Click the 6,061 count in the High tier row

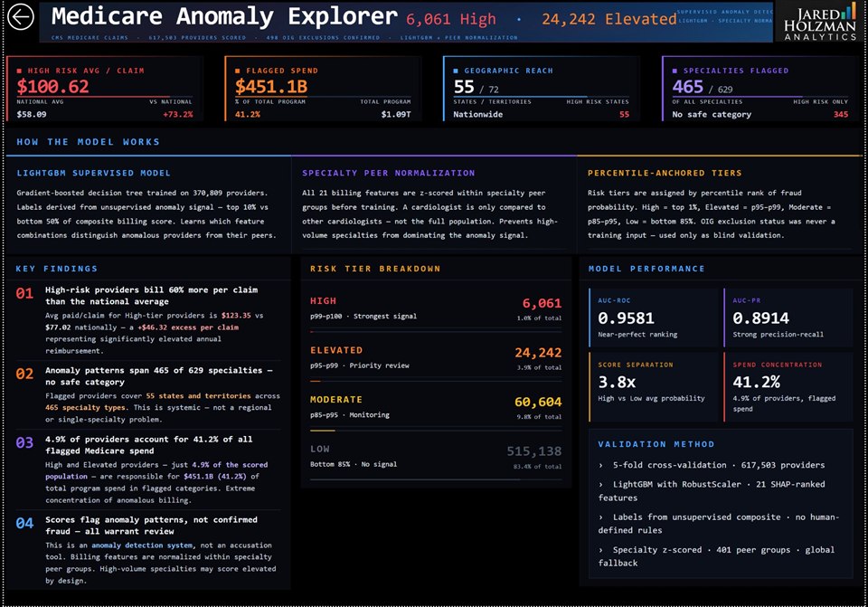click(542, 304)
